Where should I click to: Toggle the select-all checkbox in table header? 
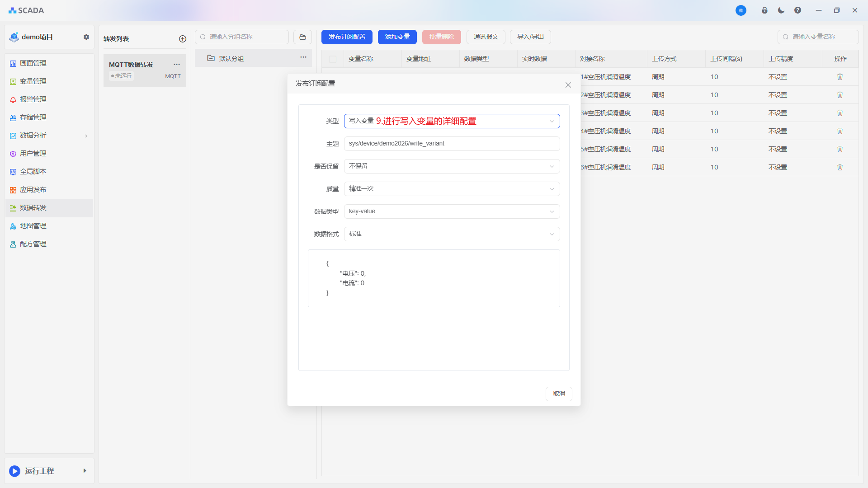[333, 59]
